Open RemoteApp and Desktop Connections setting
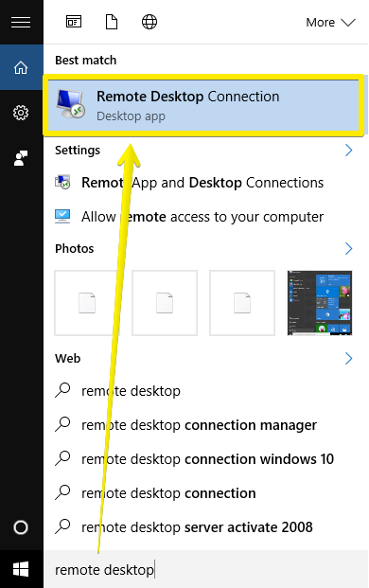Viewport: 369px width, 588px height. tap(202, 183)
